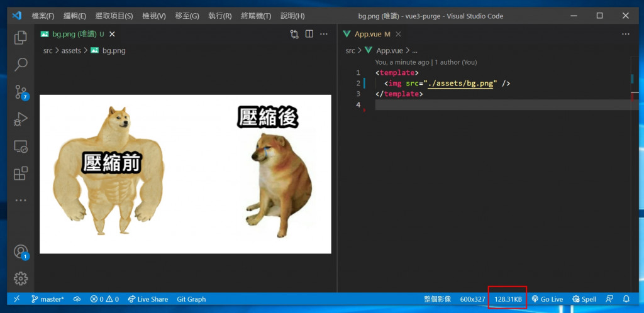Open more actions for bg.png editor group
Viewport: 644px width, 313px height.
[x=324, y=34]
